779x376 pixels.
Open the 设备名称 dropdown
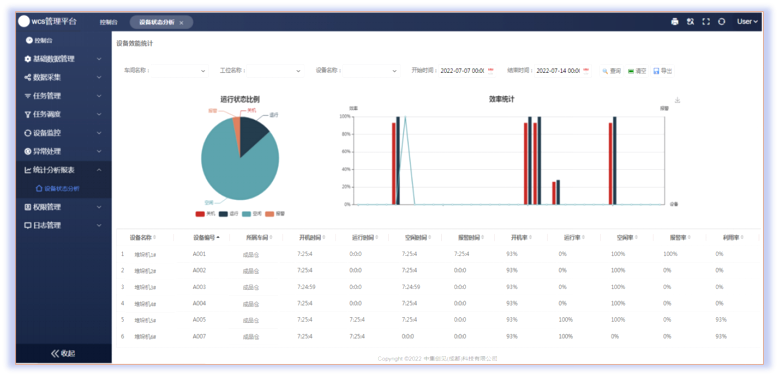point(372,71)
